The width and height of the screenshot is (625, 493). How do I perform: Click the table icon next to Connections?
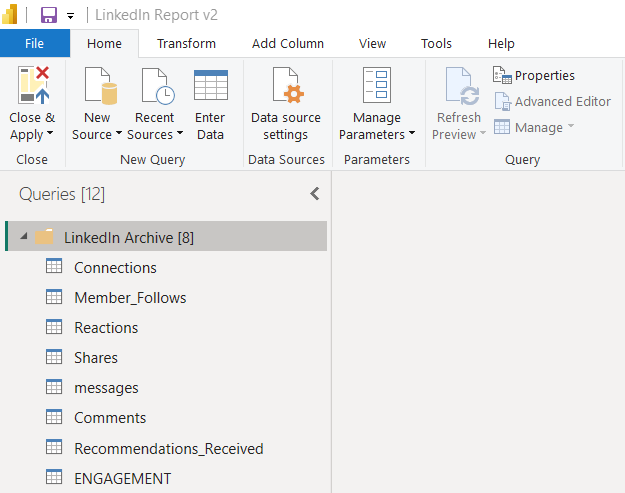(x=54, y=266)
